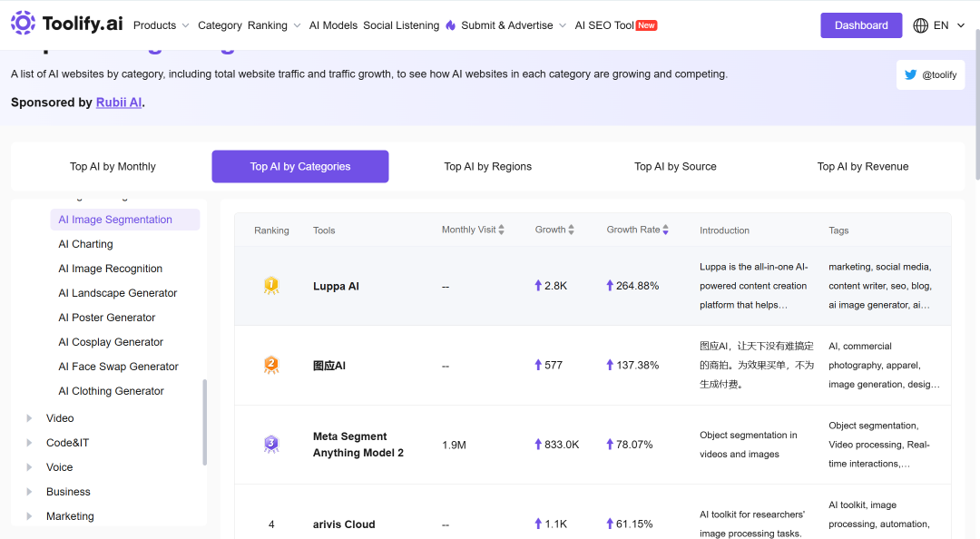The height and width of the screenshot is (539, 980).
Task: Expand the Business category
Action: pyautogui.click(x=29, y=492)
